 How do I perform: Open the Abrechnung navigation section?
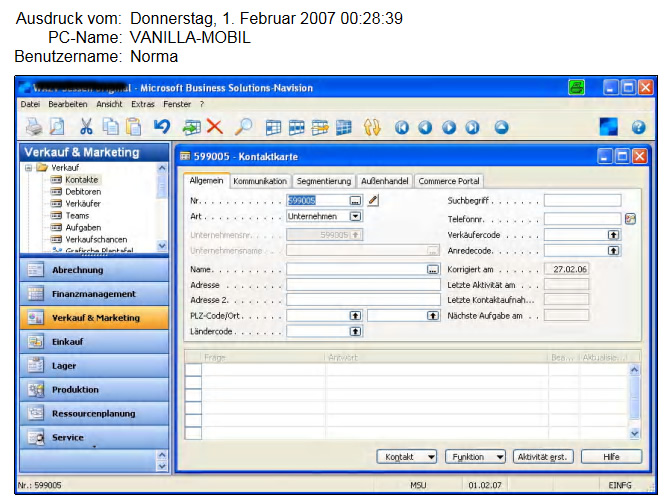click(94, 270)
